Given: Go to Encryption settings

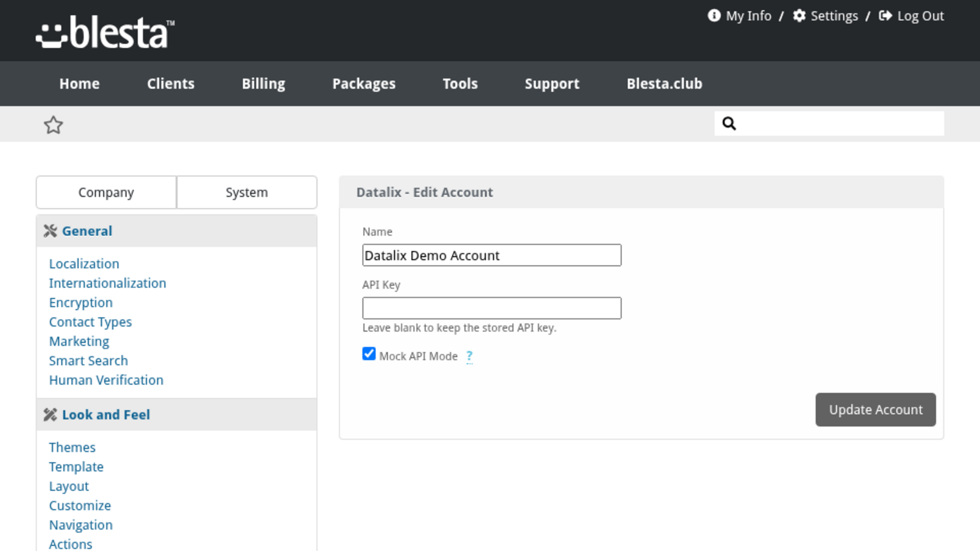Looking at the screenshot, I should 81,303.
